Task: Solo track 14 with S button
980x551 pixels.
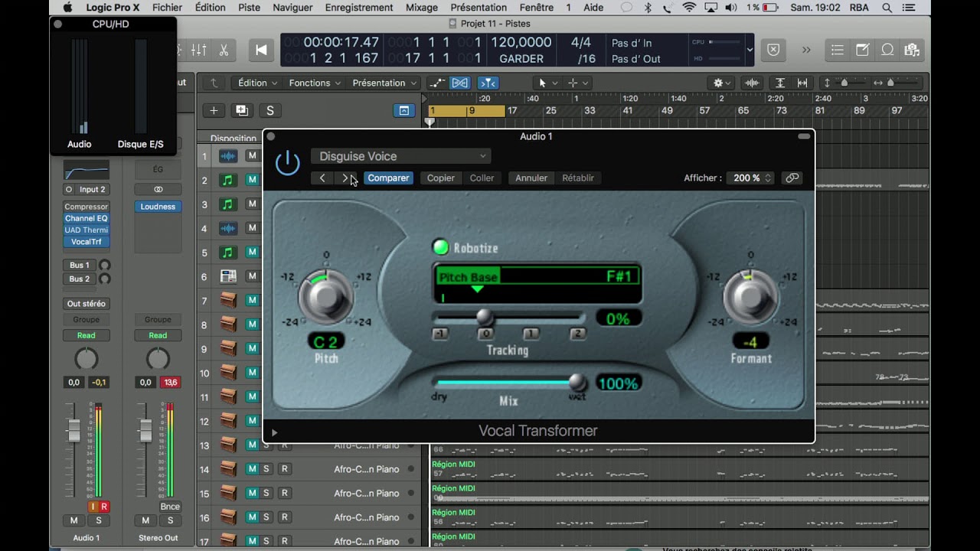Action: coord(266,469)
